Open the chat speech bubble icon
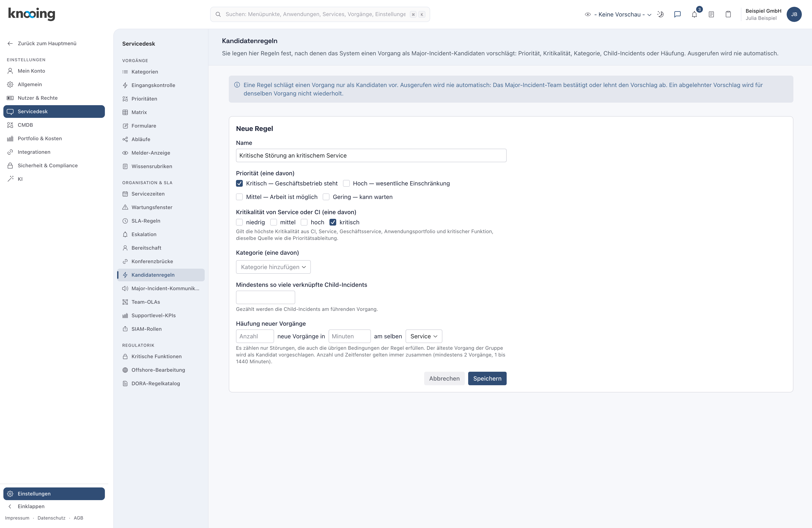Viewport: 812px width, 528px height. pyautogui.click(x=677, y=14)
